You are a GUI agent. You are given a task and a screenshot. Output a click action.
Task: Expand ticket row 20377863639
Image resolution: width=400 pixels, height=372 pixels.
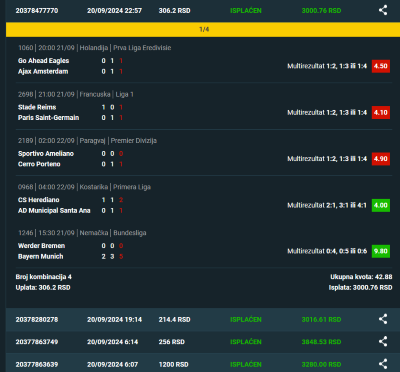(x=203, y=363)
